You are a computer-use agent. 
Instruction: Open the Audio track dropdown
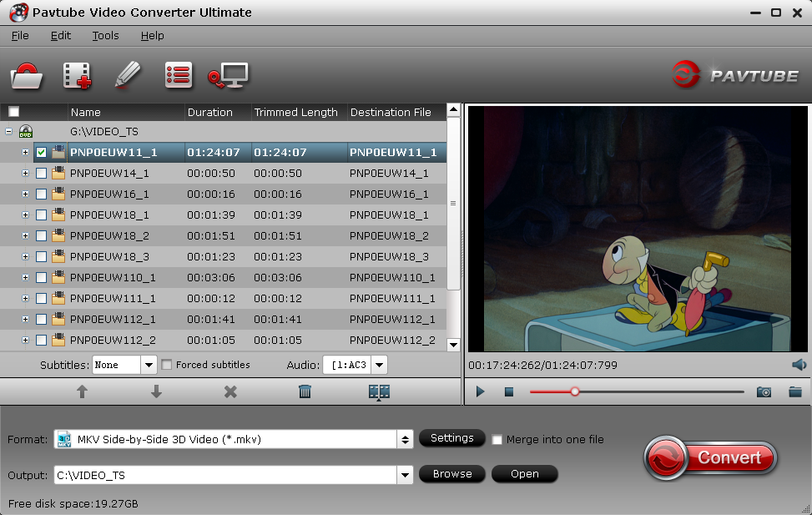click(x=379, y=365)
